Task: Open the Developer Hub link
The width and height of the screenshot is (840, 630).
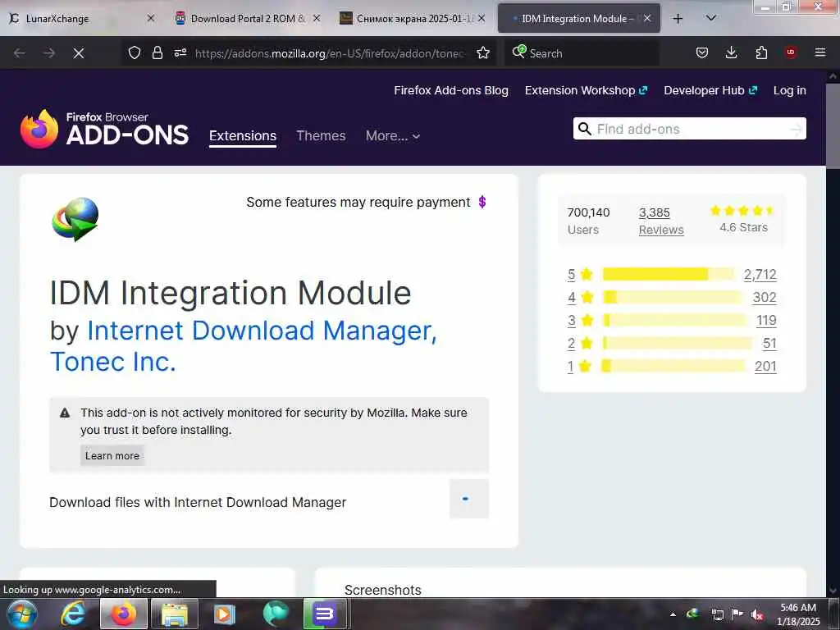Action: 710,90
